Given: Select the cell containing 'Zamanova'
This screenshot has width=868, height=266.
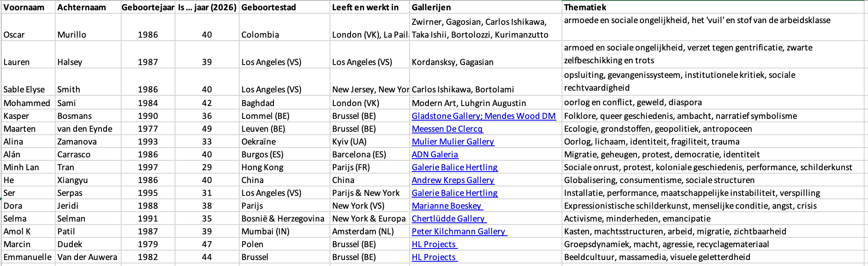Looking at the screenshot, I should (x=88, y=142).
